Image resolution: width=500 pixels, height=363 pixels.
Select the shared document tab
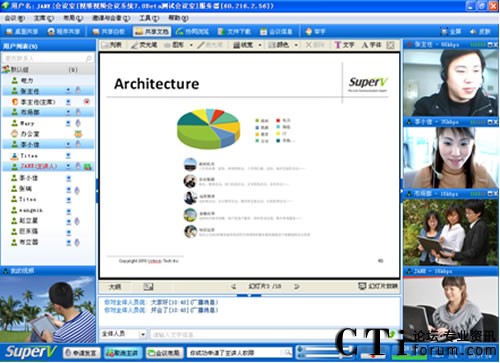(152, 32)
